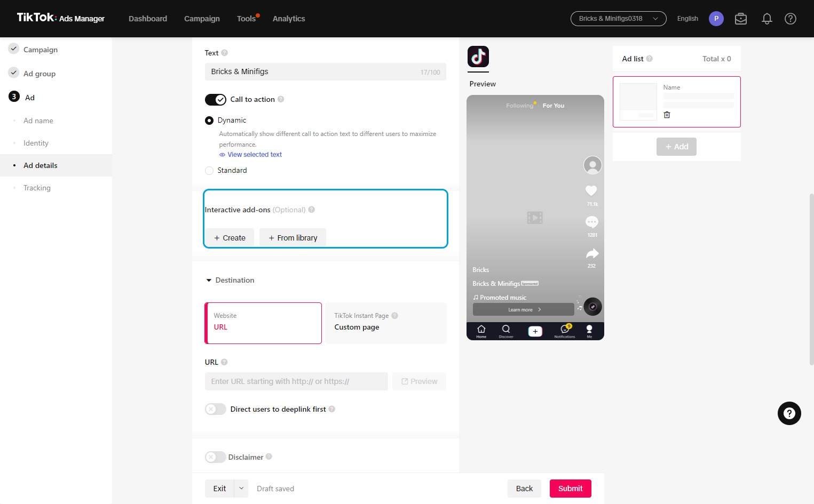Viewport: 814px width, 504px height.
Task: Click the URL input field
Action: tap(296, 381)
